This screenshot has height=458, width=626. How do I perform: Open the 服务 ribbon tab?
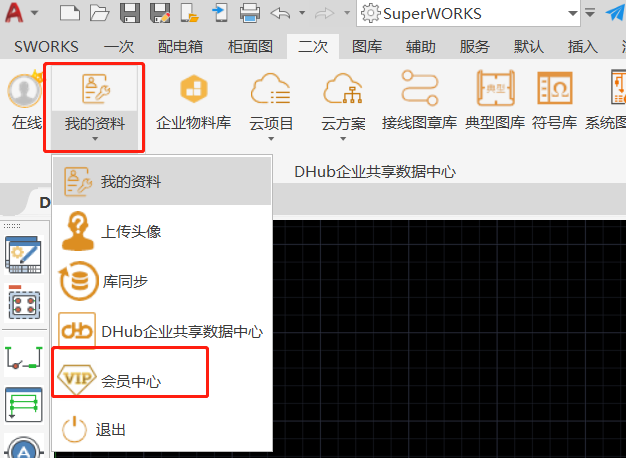point(474,47)
